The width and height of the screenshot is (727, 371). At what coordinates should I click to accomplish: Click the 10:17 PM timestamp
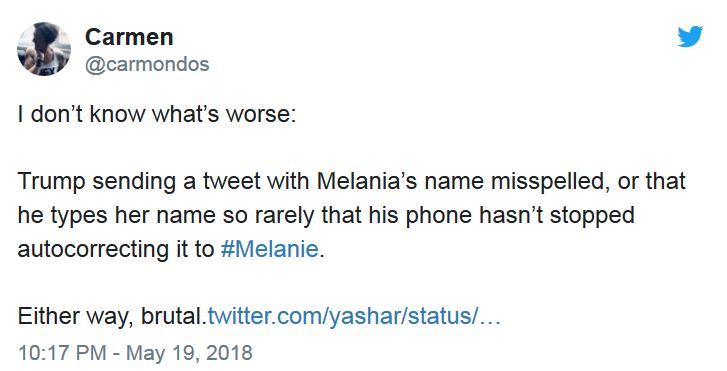tap(62, 352)
